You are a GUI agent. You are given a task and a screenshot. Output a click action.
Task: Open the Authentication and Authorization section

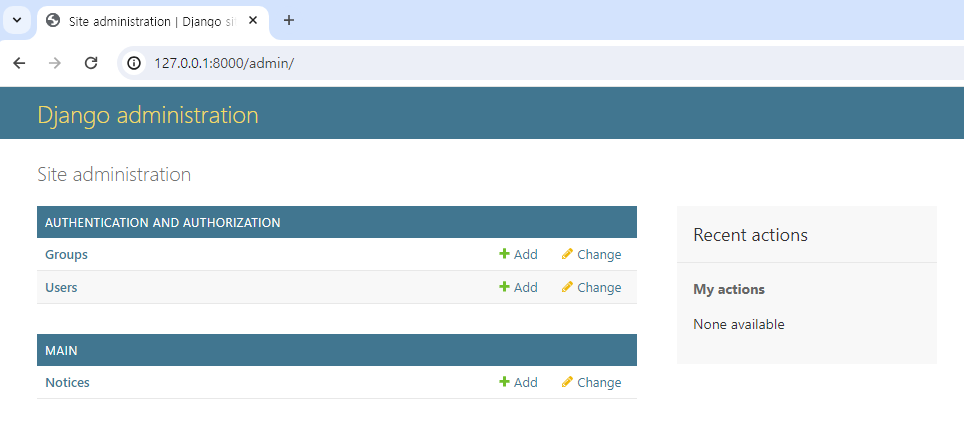(163, 222)
